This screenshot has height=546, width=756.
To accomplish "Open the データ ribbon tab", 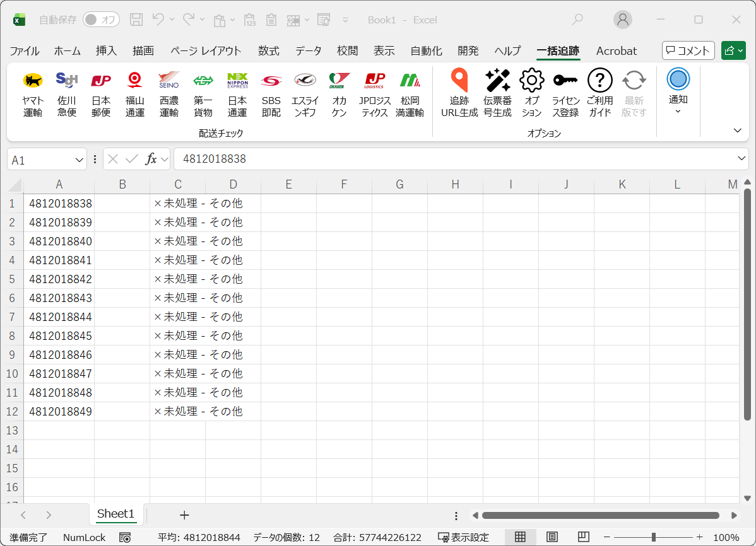I will 308,51.
